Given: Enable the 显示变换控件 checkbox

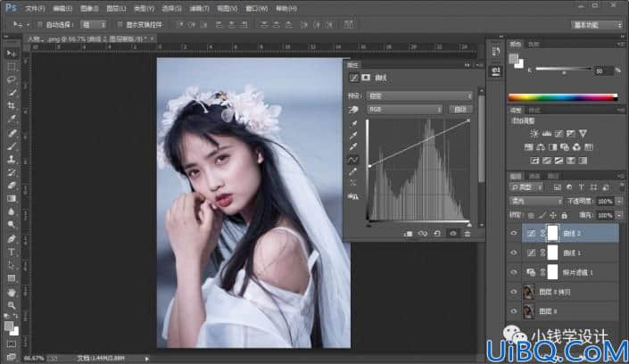Looking at the screenshot, I should click(x=120, y=24).
